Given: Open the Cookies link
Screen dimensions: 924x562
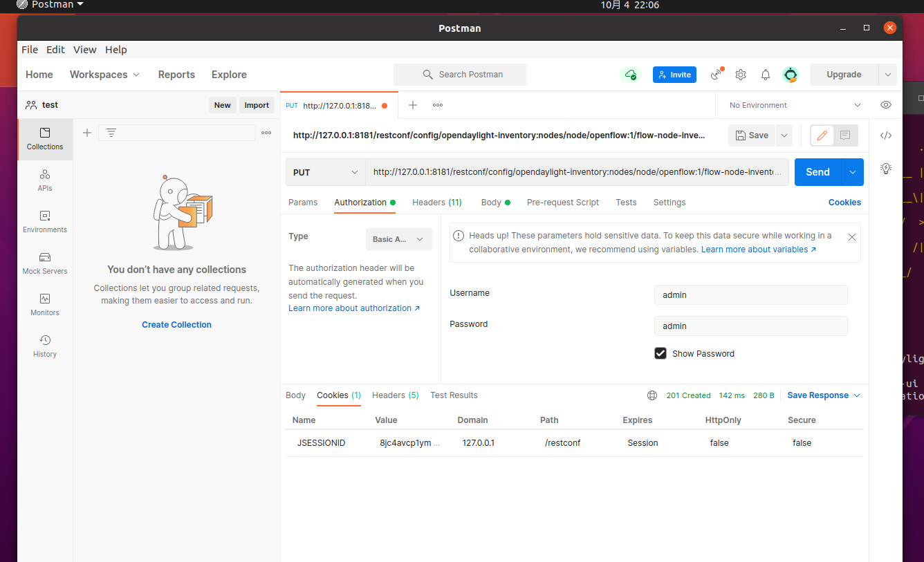Looking at the screenshot, I should pos(844,203).
